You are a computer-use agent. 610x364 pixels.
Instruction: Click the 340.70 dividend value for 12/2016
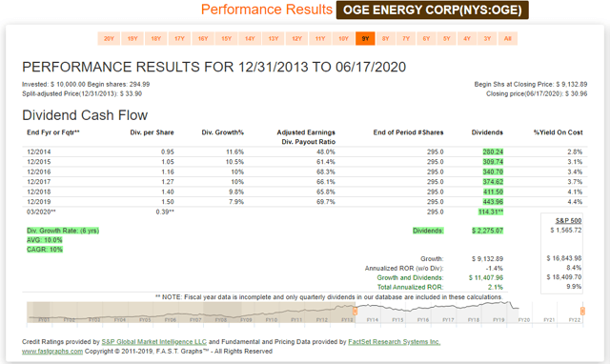point(493,172)
